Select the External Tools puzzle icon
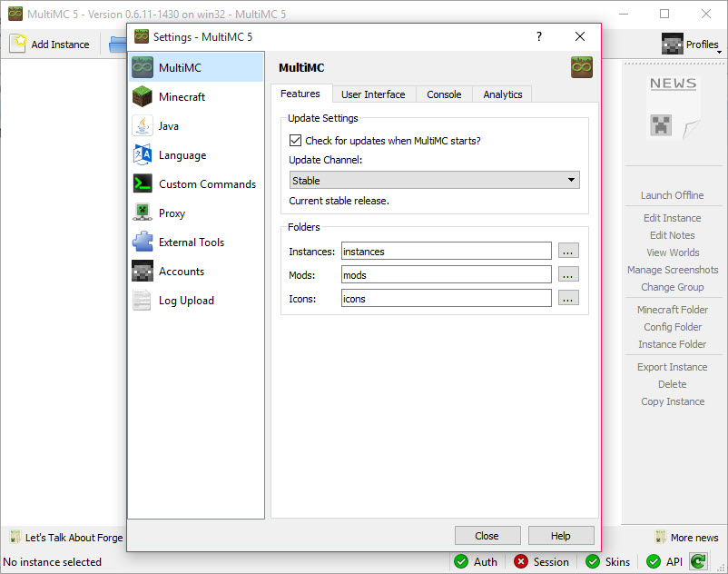728x574 pixels. (143, 242)
